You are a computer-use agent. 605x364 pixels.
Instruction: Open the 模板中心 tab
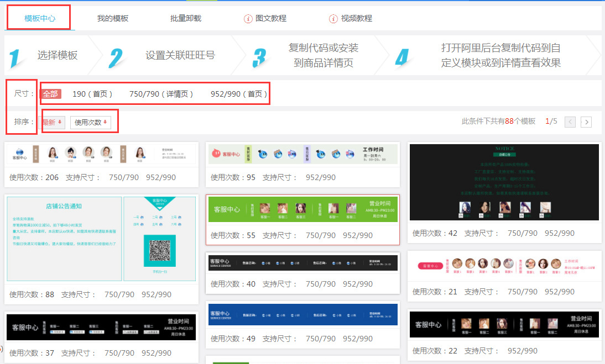40,18
